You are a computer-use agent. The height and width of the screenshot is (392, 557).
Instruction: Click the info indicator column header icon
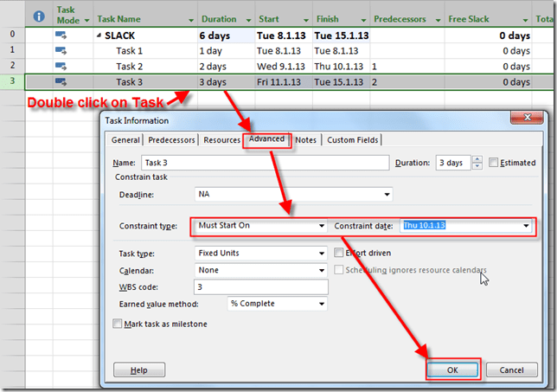[38, 16]
